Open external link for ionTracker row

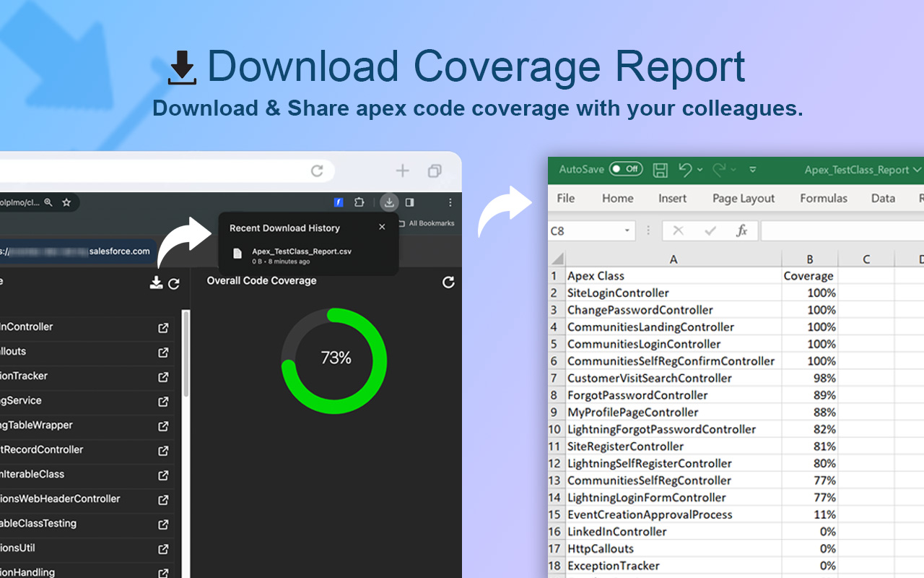pyautogui.click(x=163, y=377)
